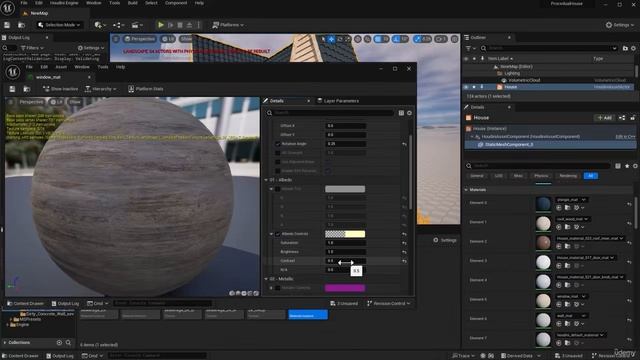Toggle the Albedo Controls override checkbox
Viewport: 640px width, 360px height.
(278, 234)
